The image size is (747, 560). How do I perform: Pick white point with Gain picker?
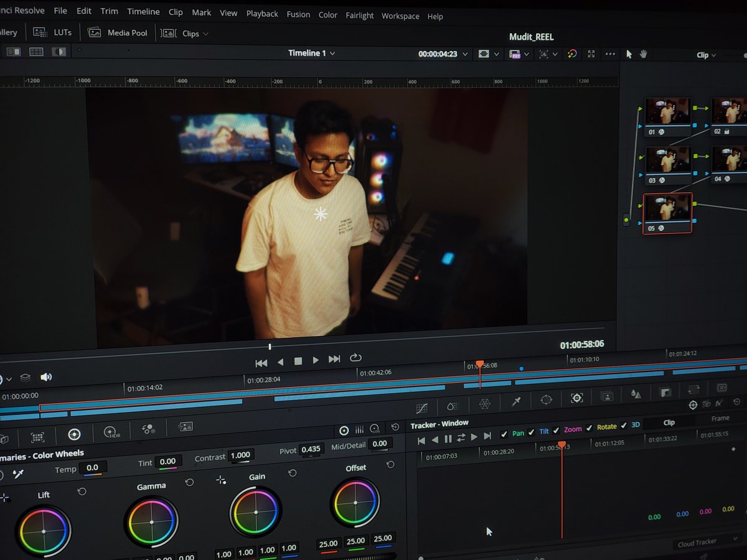point(220,480)
